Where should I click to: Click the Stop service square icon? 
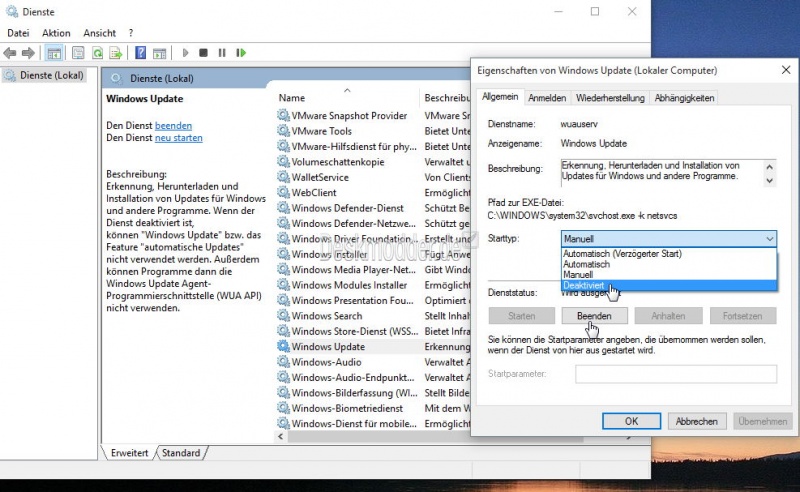click(203, 53)
